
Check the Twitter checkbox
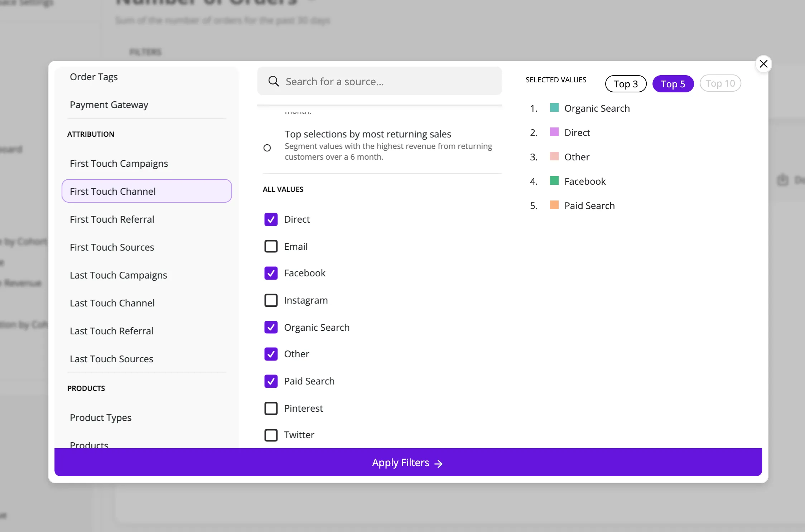[x=271, y=435]
